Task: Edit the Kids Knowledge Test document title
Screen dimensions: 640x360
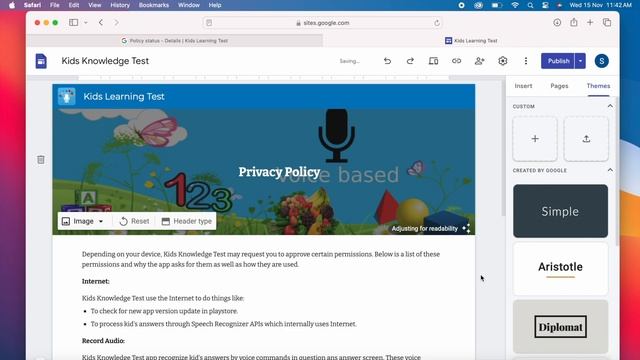Action: [105, 61]
